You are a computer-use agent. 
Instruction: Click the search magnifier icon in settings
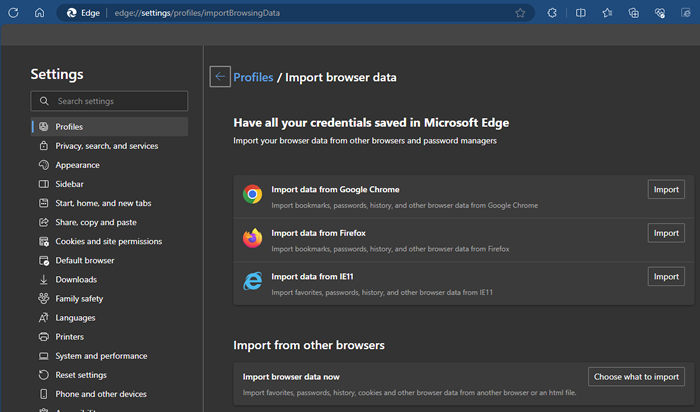pyautogui.click(x=44, y=101)
